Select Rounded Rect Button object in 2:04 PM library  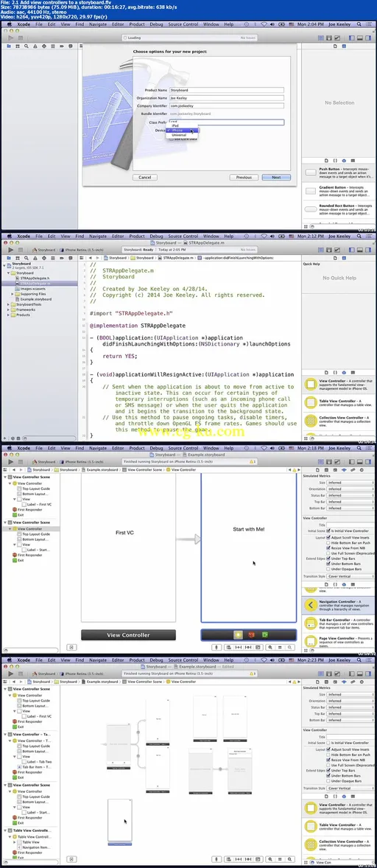coord(338,209)
